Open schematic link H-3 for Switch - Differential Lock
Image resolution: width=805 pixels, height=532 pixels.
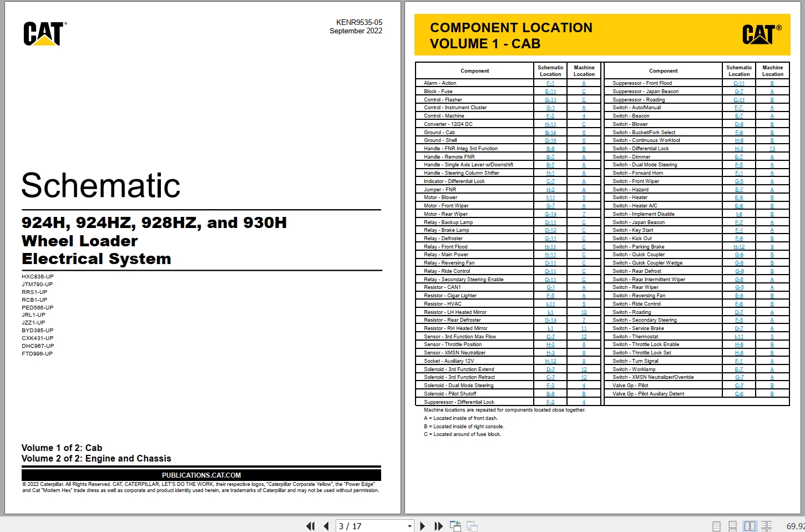739,149
